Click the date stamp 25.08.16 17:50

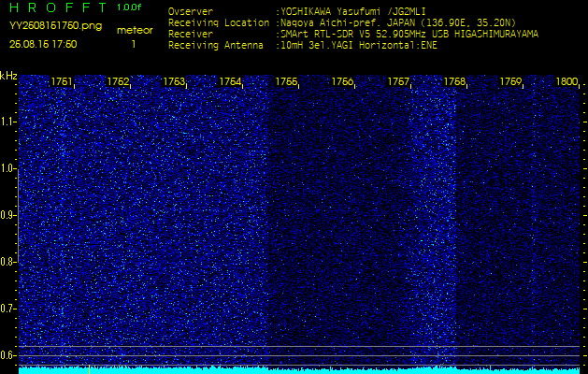[x=43, y=44]
